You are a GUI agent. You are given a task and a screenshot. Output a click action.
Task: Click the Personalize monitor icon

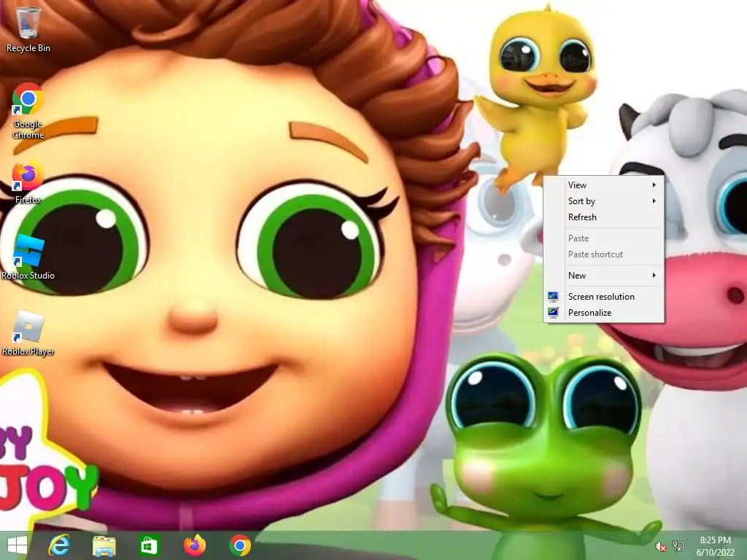click(553, 313)
